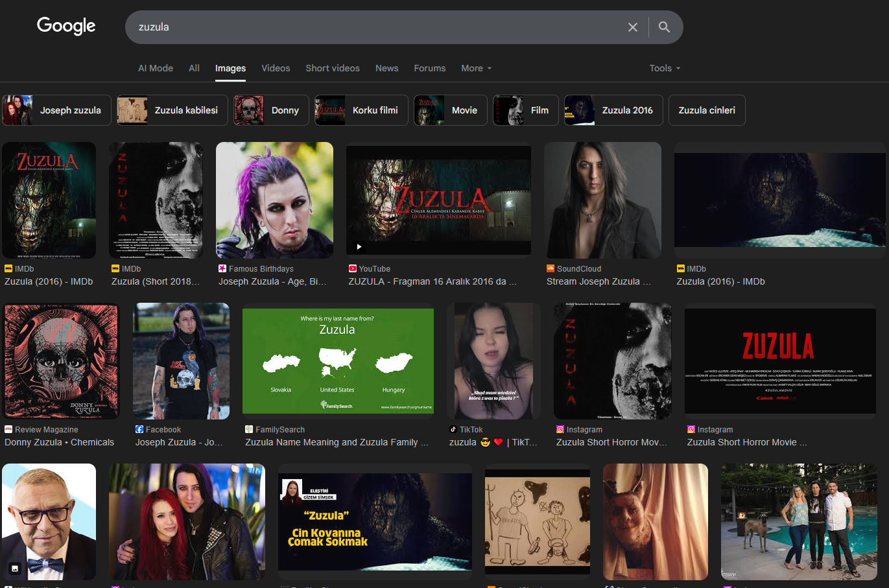Clear the search box text
This screenshot has width=889, height=588.
pos(633,27)
